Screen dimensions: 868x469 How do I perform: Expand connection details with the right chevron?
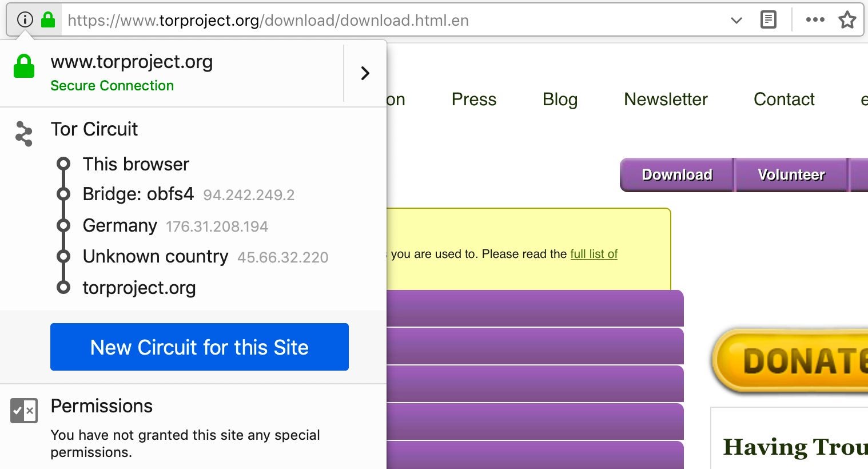365,73
